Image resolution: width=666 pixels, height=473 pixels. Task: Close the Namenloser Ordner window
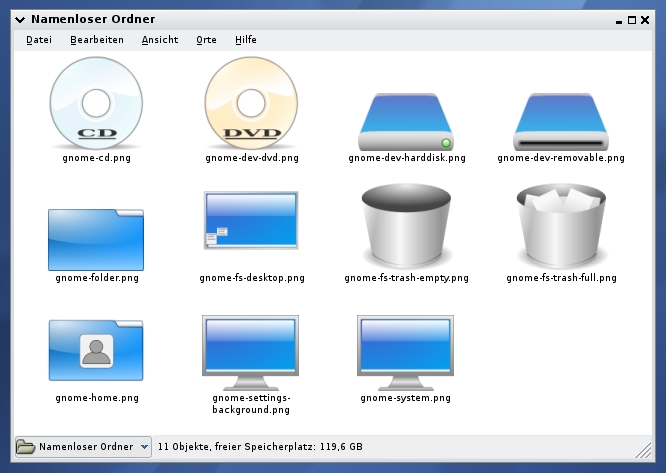pyautogui.click(x=645, y=20)
